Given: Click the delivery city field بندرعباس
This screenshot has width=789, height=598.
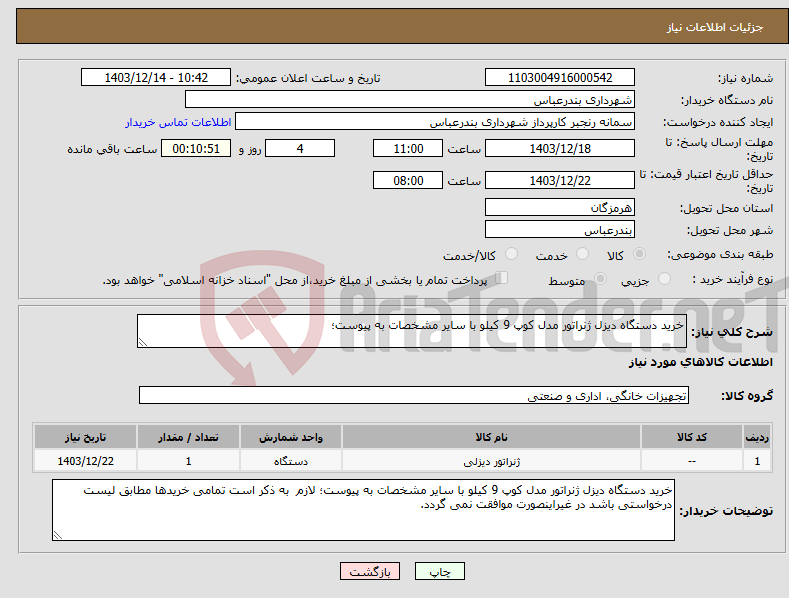Looking at the screenshot, I should pos(560,230).
